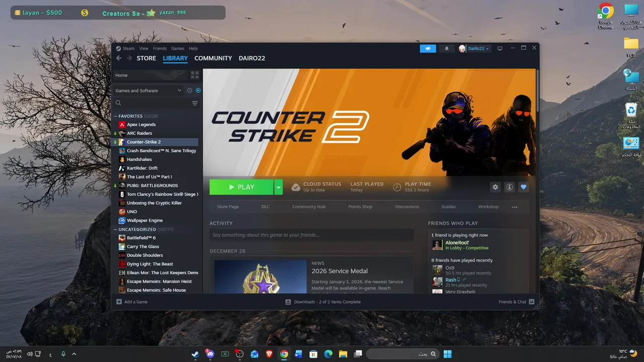Toggle the ready-to-play filter icon
The width and height of the screenshot is (644, 362).
click(198, 90)
